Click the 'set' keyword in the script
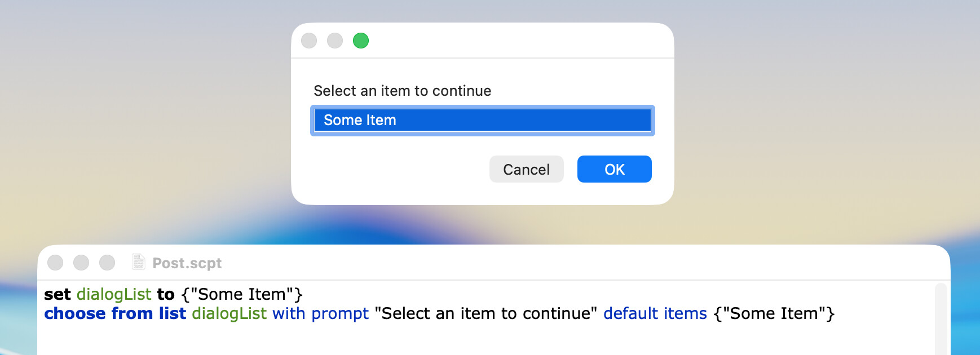Image resolution: width=980 pixels, height=355 pixels. click(57, 294)
